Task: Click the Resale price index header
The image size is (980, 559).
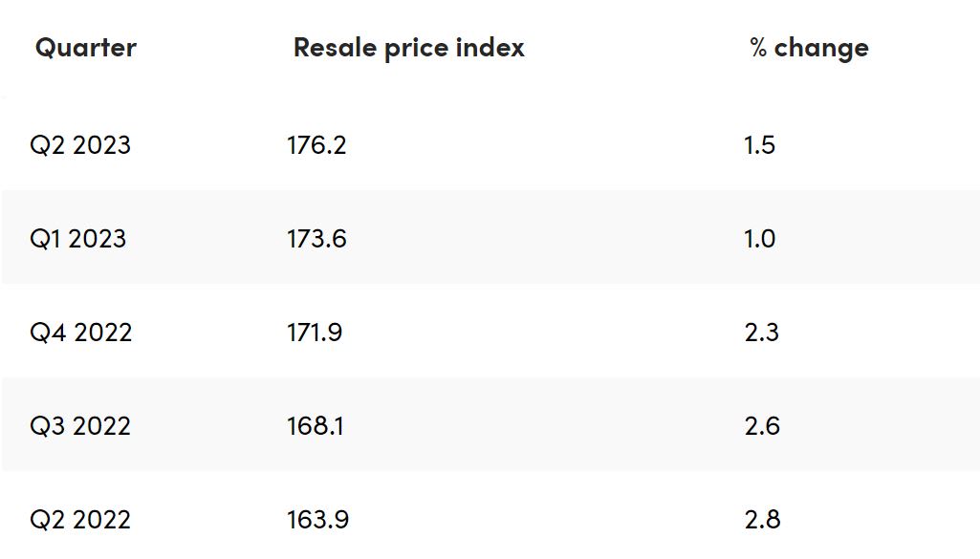Action: (x=408, y=48)
